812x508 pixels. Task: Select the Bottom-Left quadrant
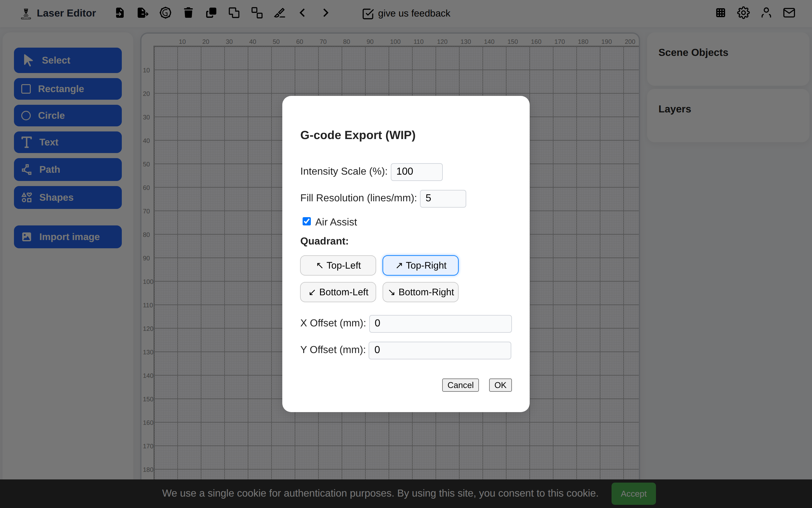(x=338, y=292)
